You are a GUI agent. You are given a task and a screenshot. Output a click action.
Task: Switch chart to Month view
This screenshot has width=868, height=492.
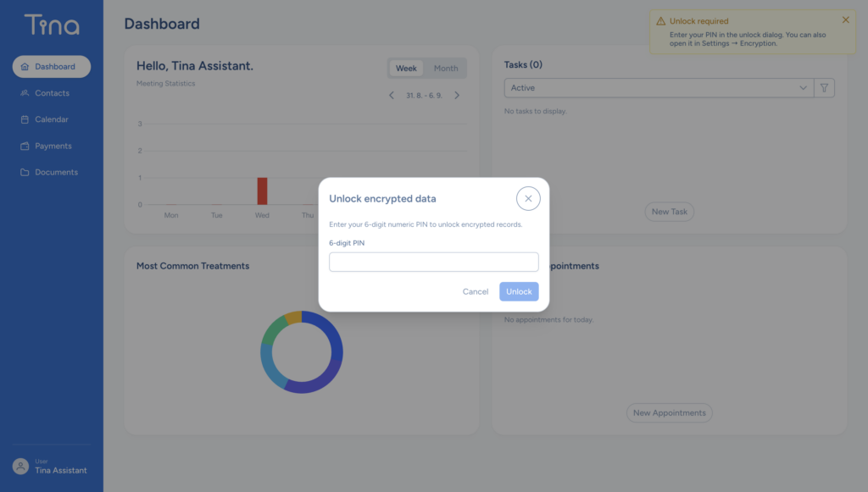446,68
